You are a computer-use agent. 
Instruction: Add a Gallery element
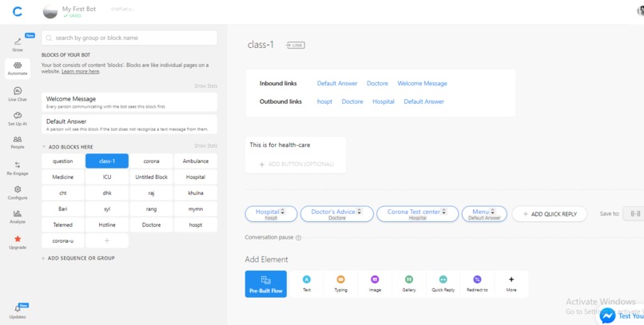pyautogui.click(x=408, y=284)
